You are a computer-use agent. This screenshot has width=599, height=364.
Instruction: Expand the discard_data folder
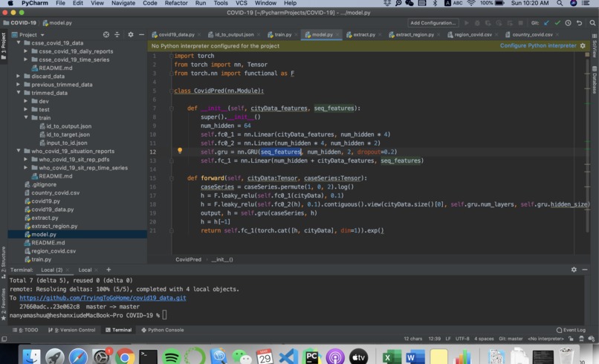click(x=19, y=77)
